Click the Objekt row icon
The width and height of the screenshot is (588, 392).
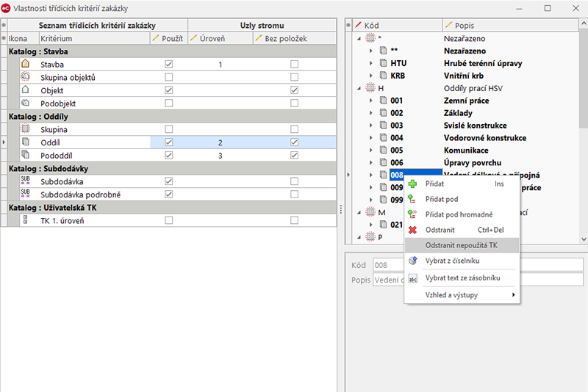point(26,90)
